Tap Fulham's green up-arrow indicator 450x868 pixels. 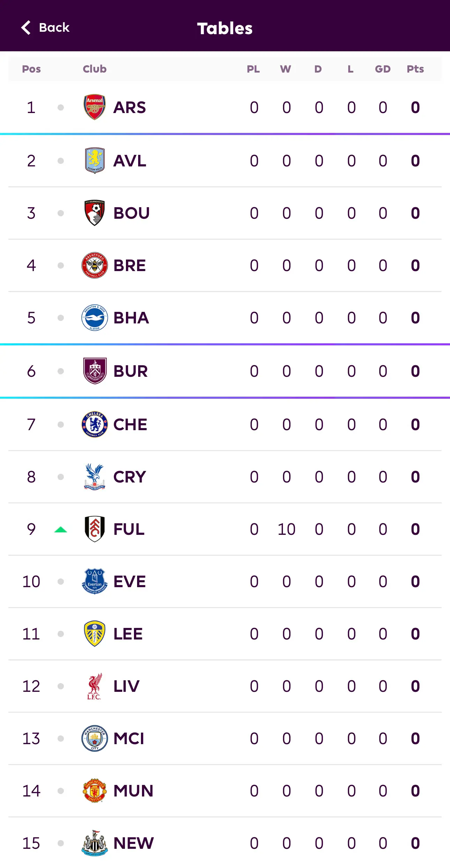(61, 530)
